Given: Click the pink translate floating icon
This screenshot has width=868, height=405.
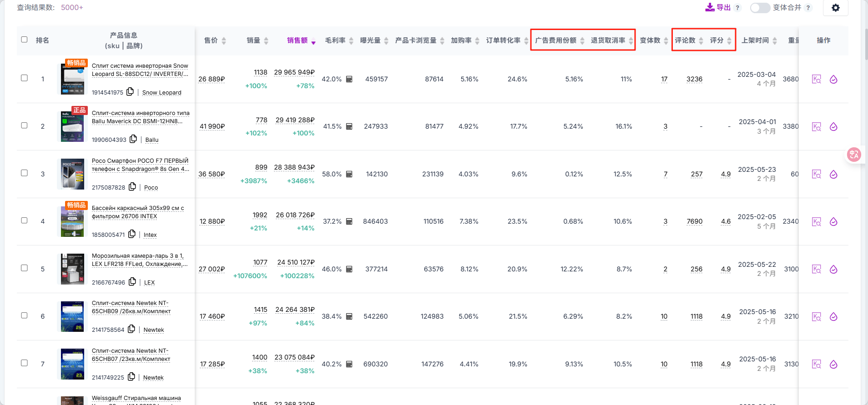Looking at the screenshot, I should pyautogui.click(x=854, y=155).
